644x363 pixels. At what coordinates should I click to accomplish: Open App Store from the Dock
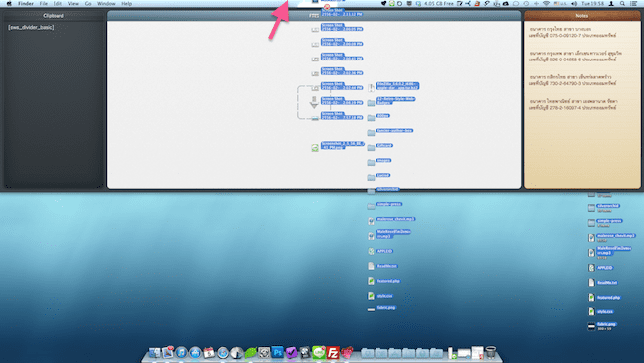tap(195, 353)
